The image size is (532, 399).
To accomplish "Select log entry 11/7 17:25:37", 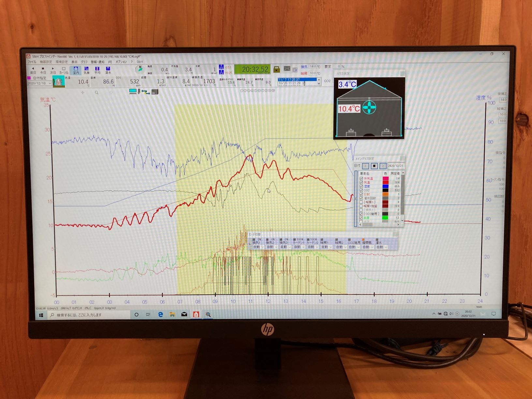I will pyautogui.click(x=297, y=80).
